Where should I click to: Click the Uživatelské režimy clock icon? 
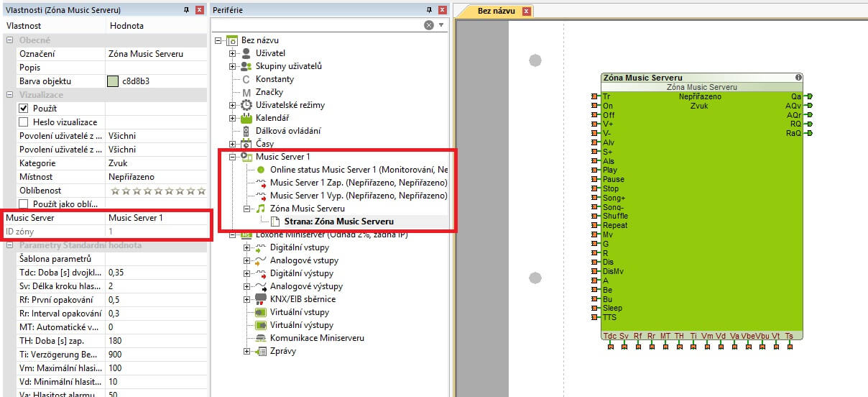[246, 105]
